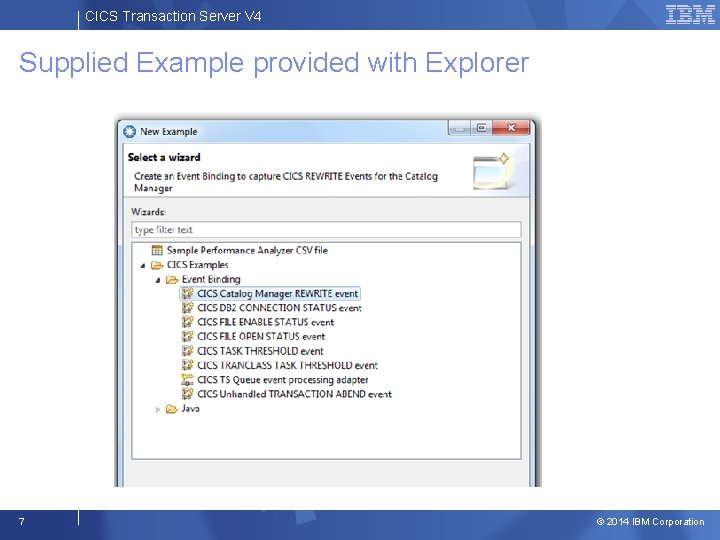Select CICS TASK THRESHOLD event
The image size is (720, 540).
(260, 351)
